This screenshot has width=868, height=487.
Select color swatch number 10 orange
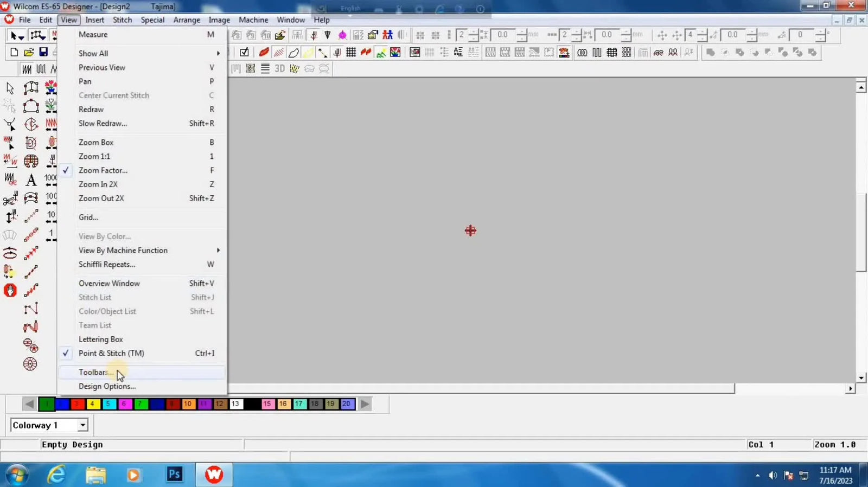(x=188, y=403)
